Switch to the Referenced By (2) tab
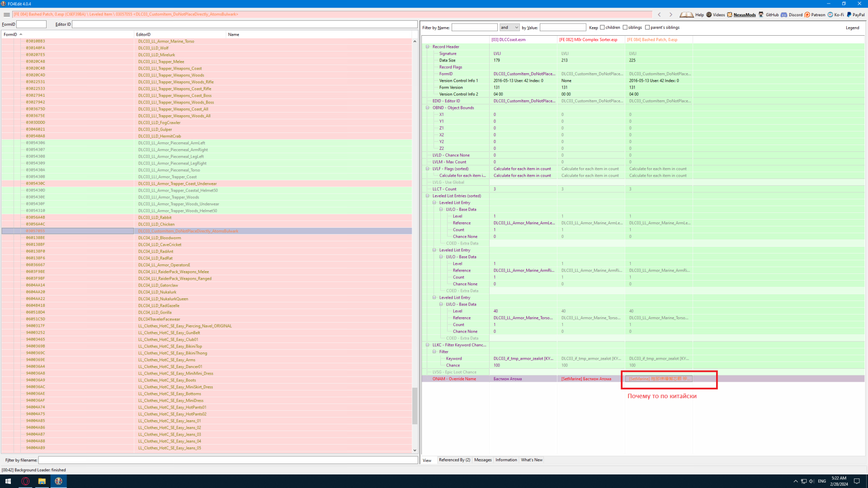 click(x=454, y=460)
